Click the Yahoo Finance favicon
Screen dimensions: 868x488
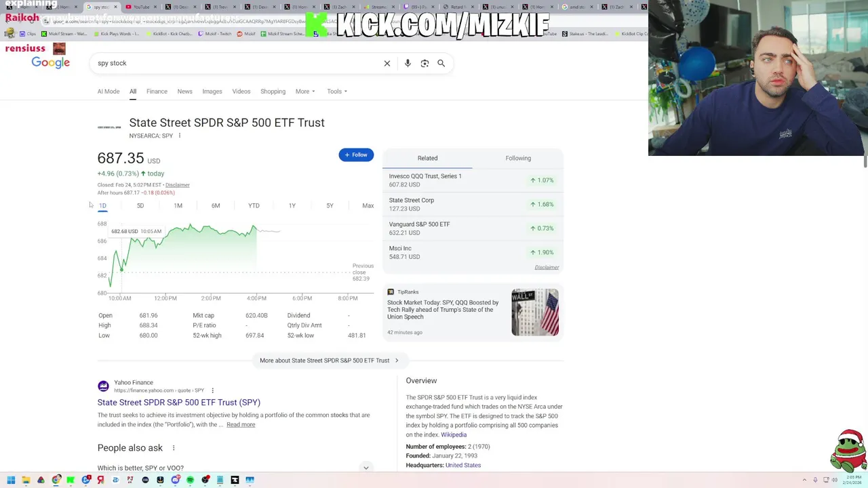click(103, 386)
